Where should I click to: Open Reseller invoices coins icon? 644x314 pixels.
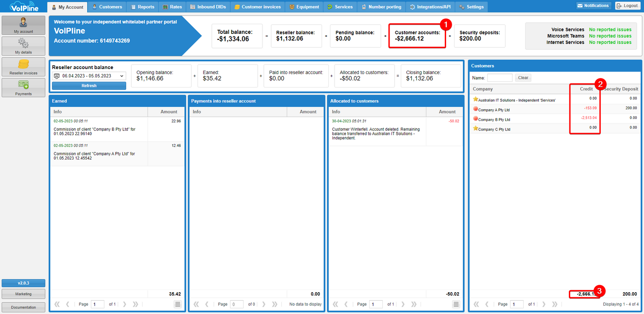(23, 64)
